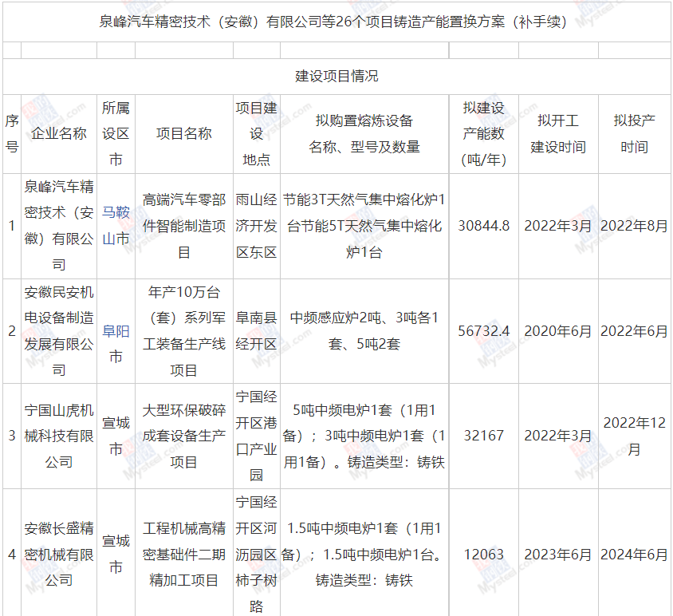Click the 拟开工建设时间 column header
673x616 pixels.
[558, 133]
